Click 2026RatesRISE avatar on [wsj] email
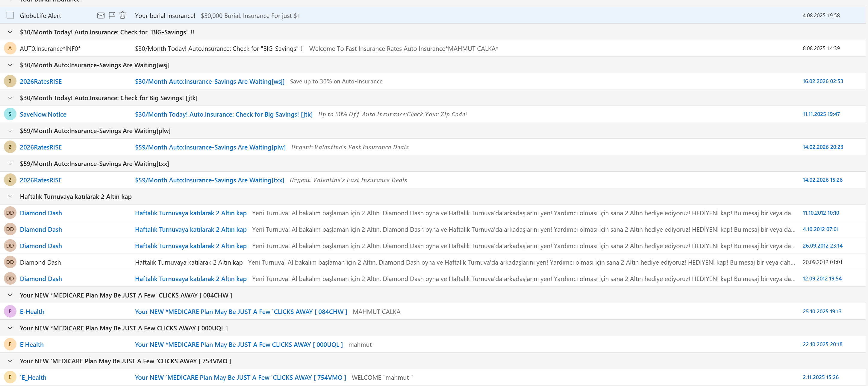Image resolution: width=868 pixels, height=386 pixels. click(10, 81)
